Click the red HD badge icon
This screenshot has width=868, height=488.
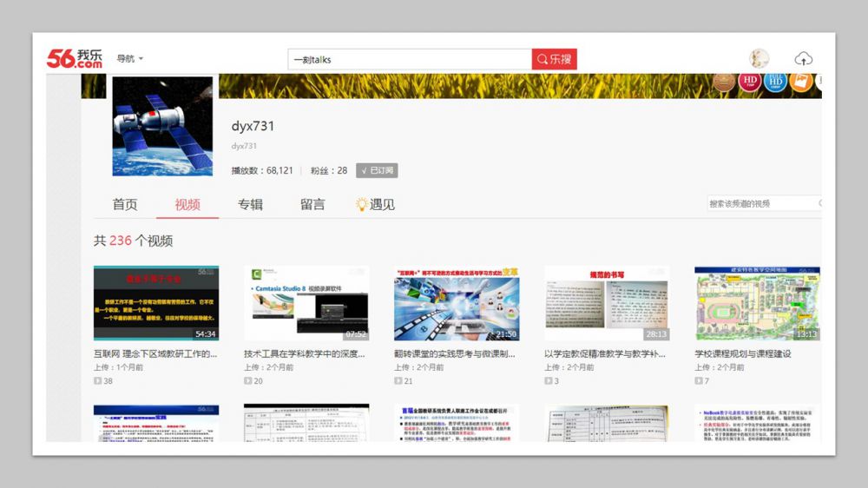click(x=750, y=82)
